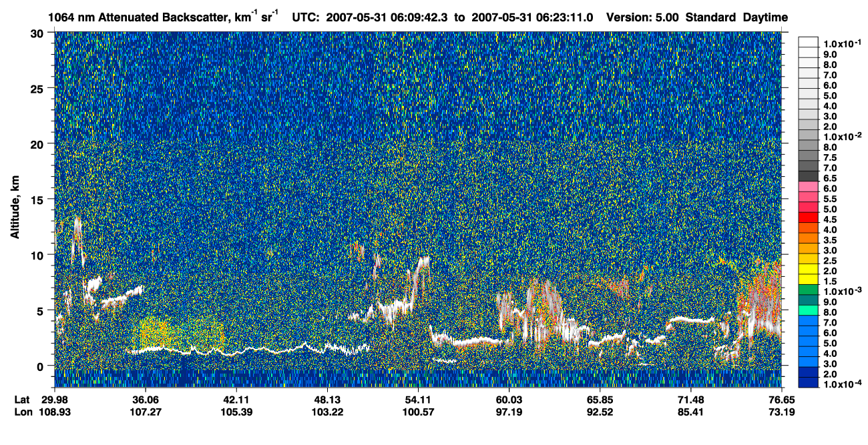This screenshot has width=868, height=445.
Task: Click latitude value 76.65
Action: click(781, 400)
